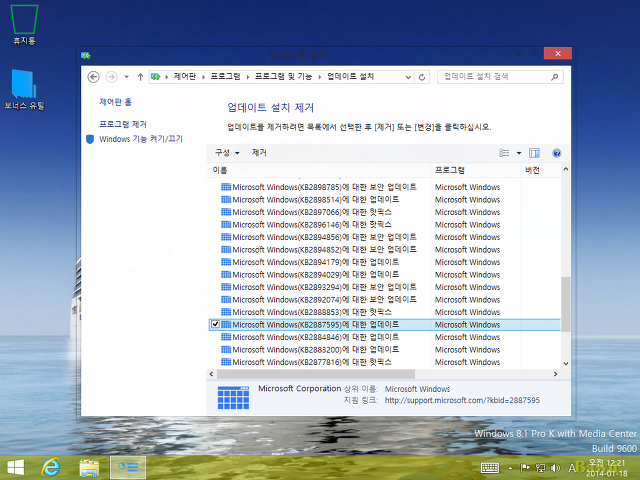Screen dimensions: 640x480
Task: Click the scroll down arrow
Action: pyautogui.click(x=565, y=363)
